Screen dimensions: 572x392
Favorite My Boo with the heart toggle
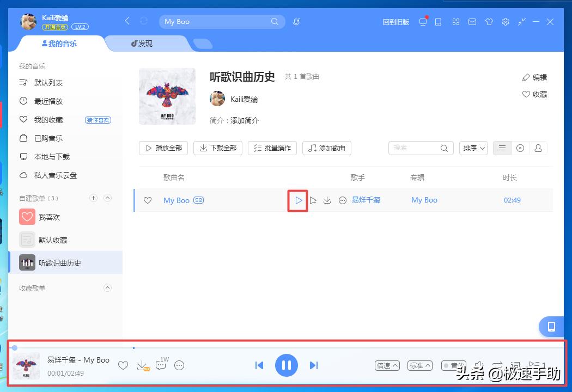(147, 200)
